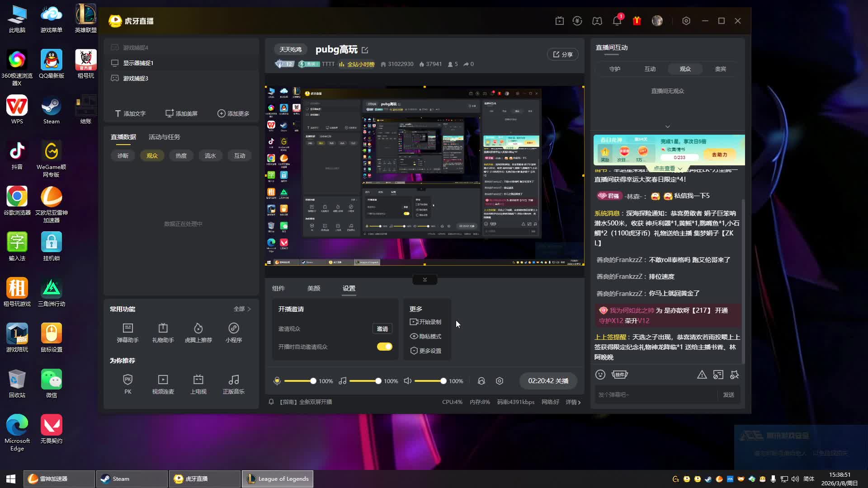Image resolution: width=868 pixels, height=488 pixels.
Task: Mute the speaker volume icon
Action: 407,381
